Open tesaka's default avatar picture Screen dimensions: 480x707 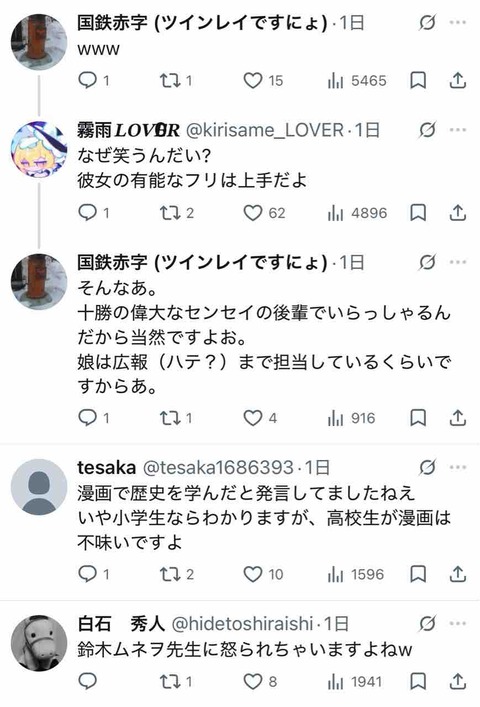tap(39, 487)
